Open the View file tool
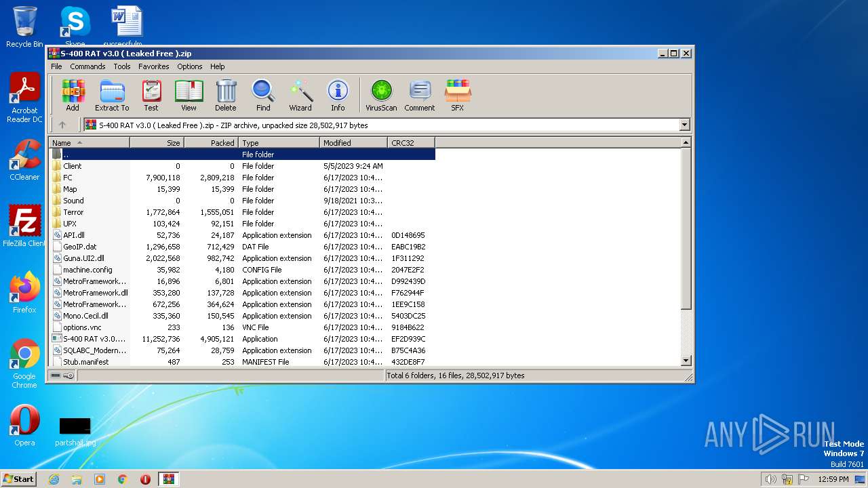Viewport: 868px width, 488px height. (189, 96)
